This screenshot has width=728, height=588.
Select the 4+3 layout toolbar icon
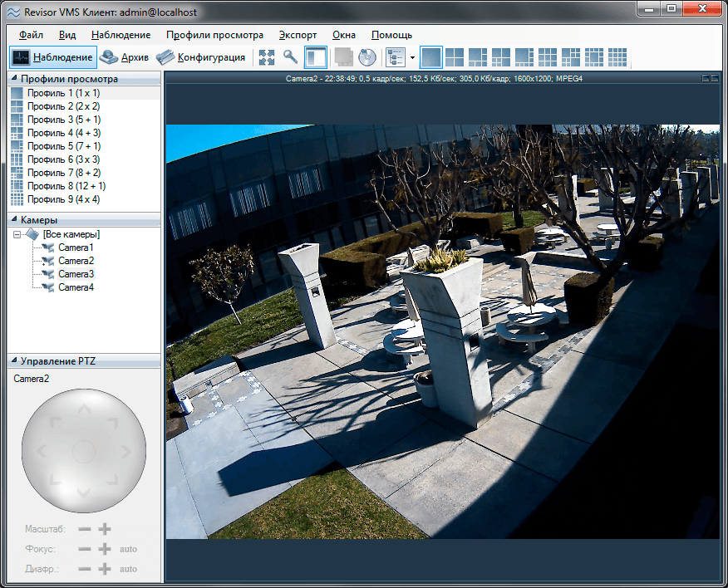[501, 57]
